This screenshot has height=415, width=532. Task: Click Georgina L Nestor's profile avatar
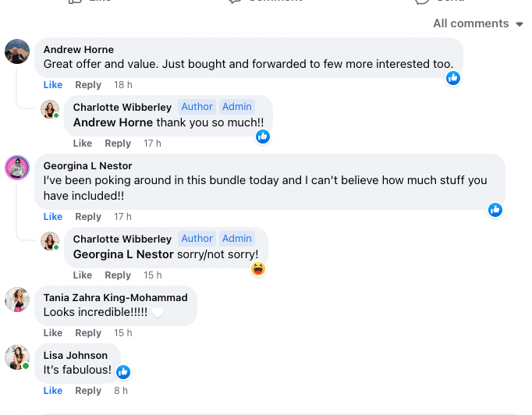pos(17,167)
